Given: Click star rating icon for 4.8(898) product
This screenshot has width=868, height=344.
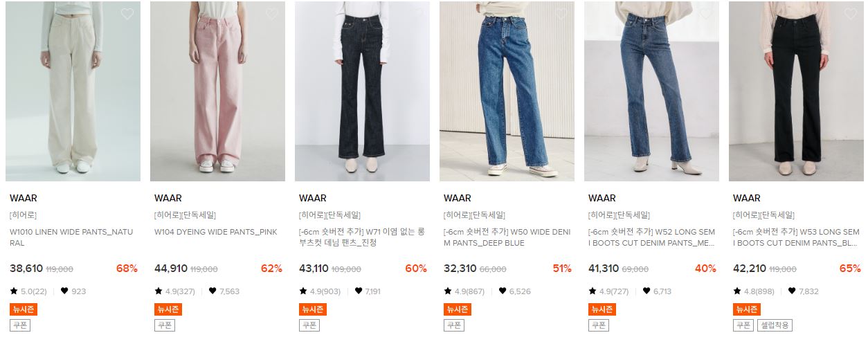Looking at the screenshot, I should coord(737,291).
